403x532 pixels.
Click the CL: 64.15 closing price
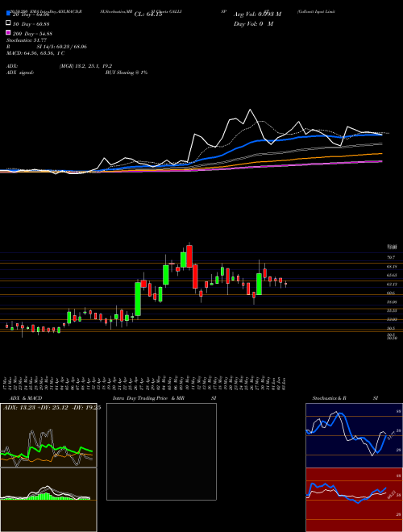[148, 15]
